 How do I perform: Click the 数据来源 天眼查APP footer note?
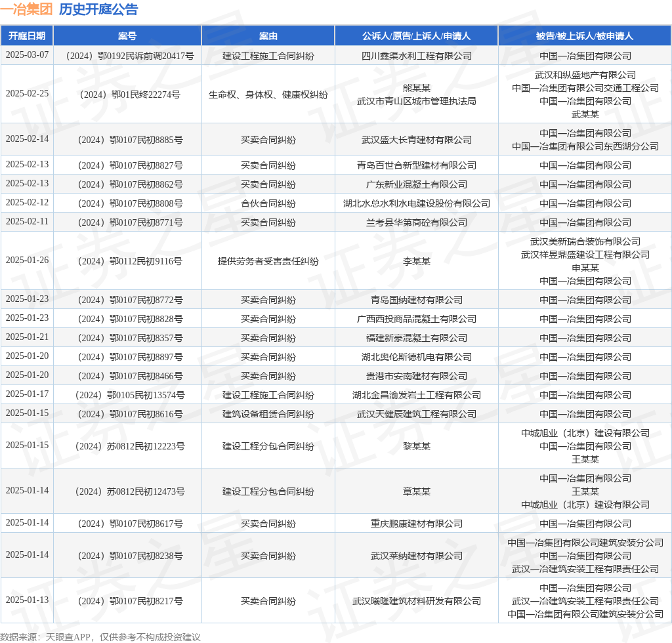click(x=100, y=637)
